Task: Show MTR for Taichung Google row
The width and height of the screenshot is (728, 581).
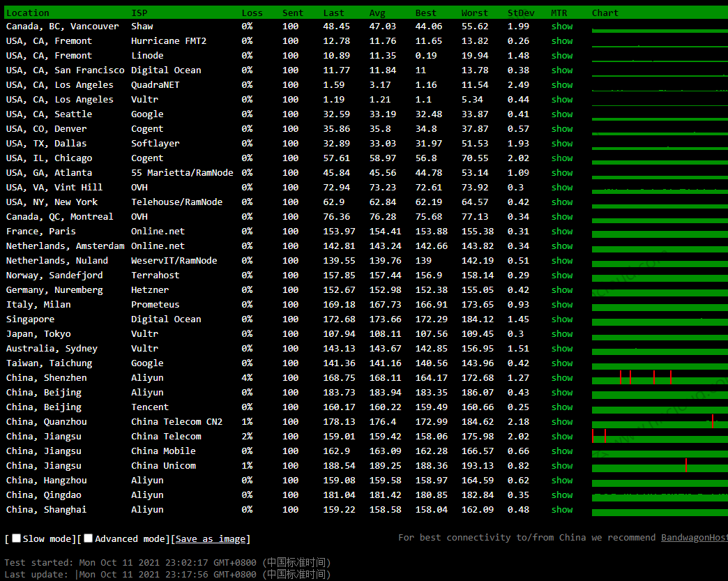Action: point(562,363)
